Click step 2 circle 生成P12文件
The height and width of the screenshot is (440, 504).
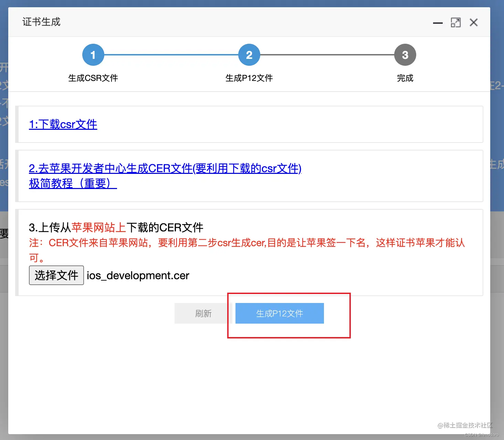(x=249, y=55)
